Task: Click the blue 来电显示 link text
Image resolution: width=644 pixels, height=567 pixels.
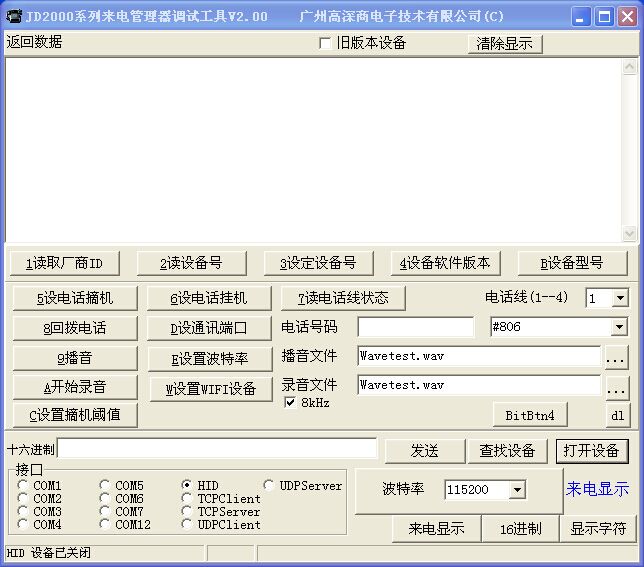Action: click(x=597, y=489)
